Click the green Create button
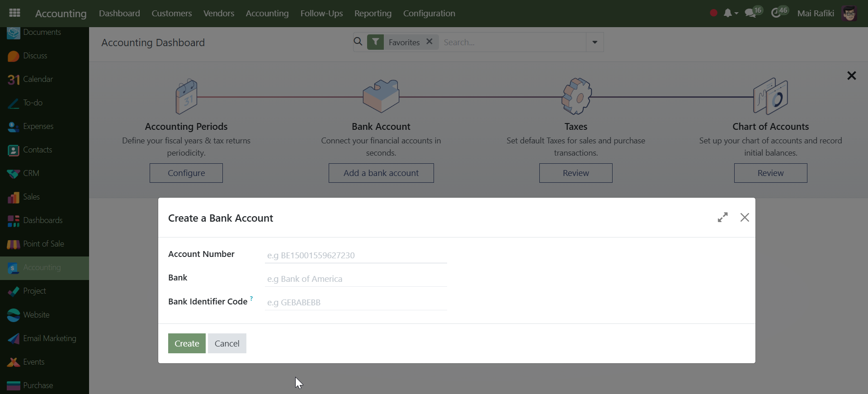Screen dimensions: 868x394 click(187, 343)
